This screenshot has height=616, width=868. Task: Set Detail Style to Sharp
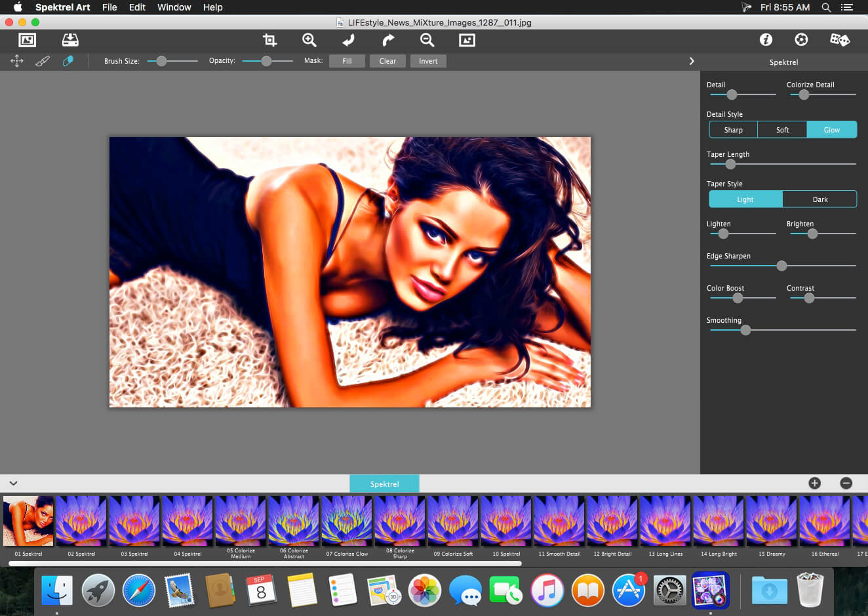pos(733,130)
